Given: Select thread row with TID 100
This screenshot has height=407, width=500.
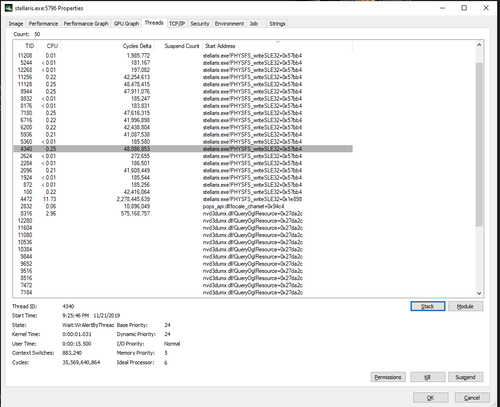Looking at the screenshot, I should click(x=183, y=192).
